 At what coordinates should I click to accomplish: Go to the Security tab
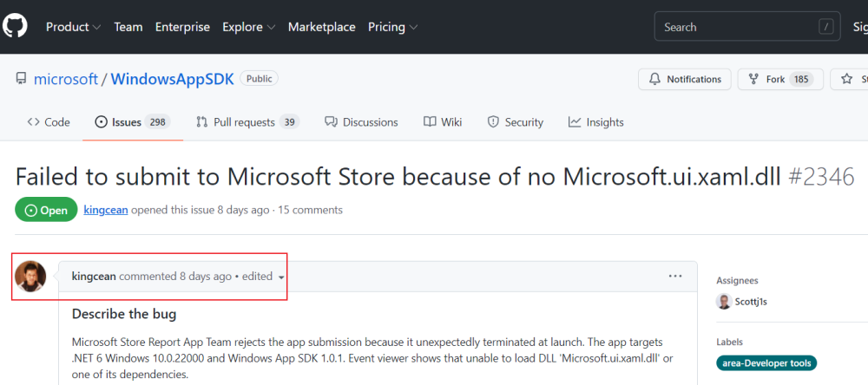pos(515,122)
